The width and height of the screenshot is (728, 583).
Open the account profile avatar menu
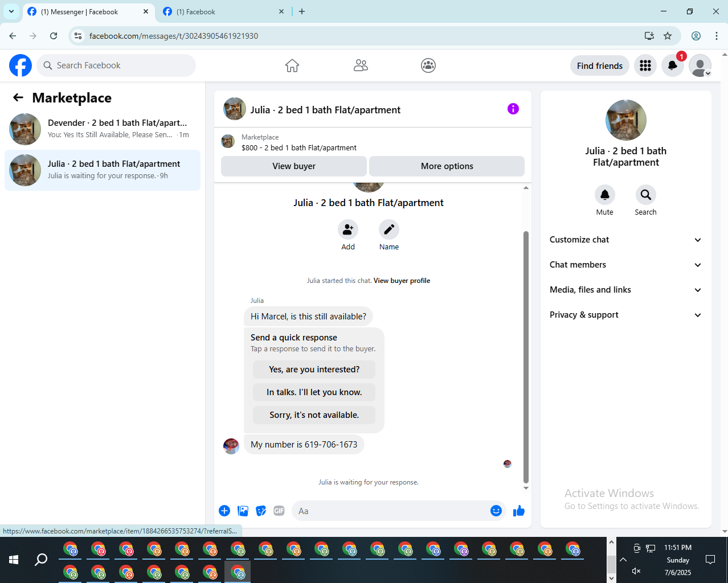click(700, 65)
